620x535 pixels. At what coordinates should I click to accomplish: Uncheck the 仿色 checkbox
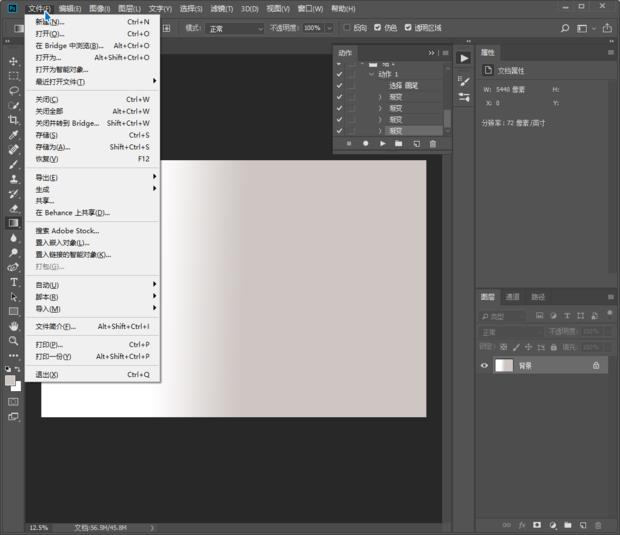[378, 28]
